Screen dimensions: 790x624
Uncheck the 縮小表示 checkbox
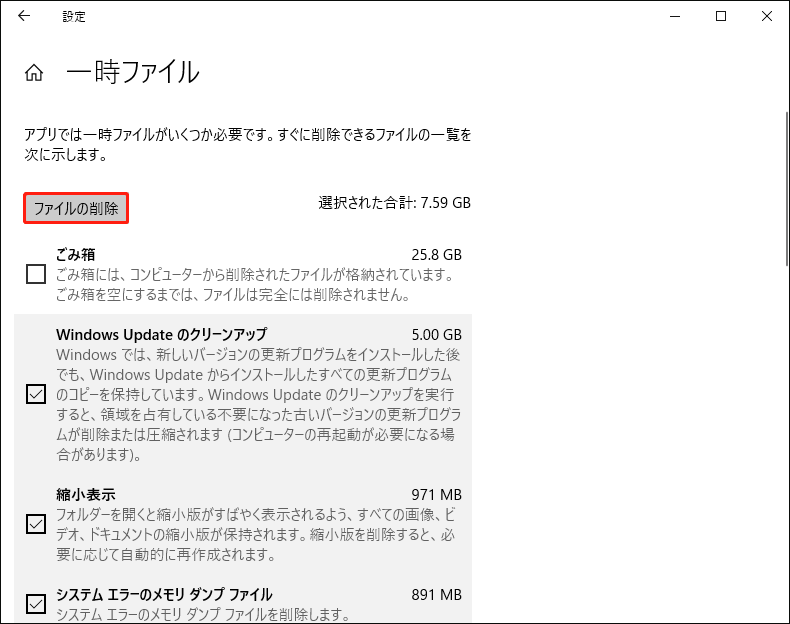pyautogui.click(x=36, y=524)
